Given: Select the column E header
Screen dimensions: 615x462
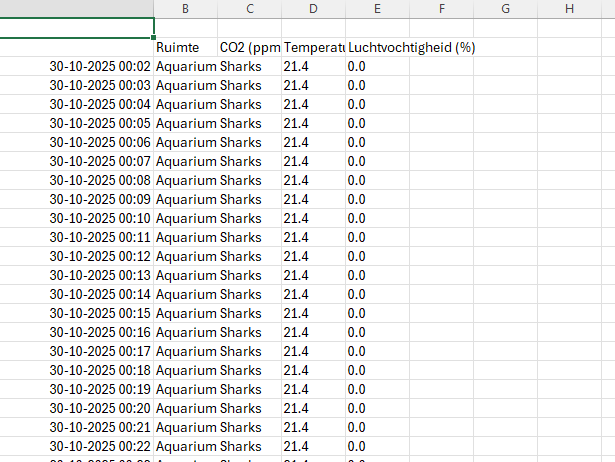Looking at the screenshot, I should click(x=377, y=9).
